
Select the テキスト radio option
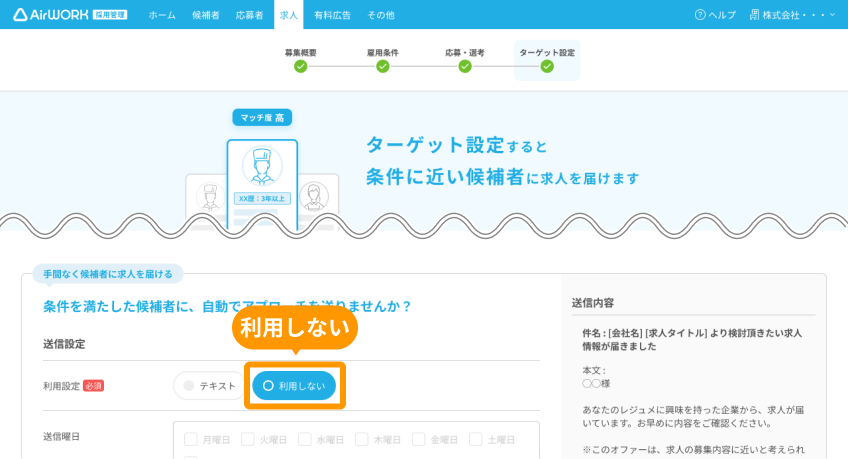click(210, 386)
